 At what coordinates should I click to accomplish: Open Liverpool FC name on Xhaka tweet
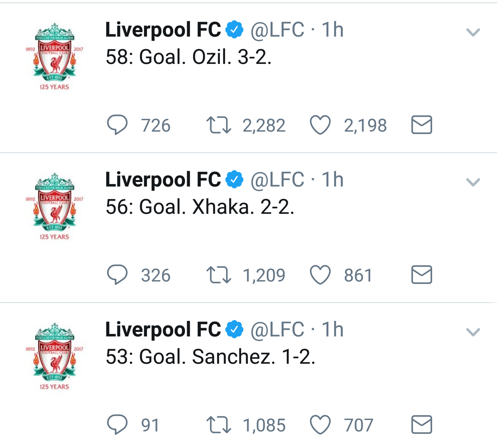tap(163, 180)
